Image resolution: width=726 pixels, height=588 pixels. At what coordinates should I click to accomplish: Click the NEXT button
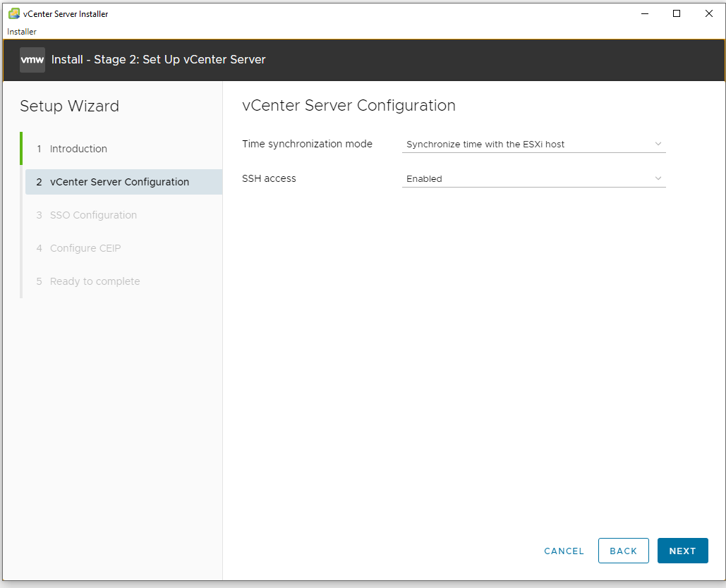682,551
